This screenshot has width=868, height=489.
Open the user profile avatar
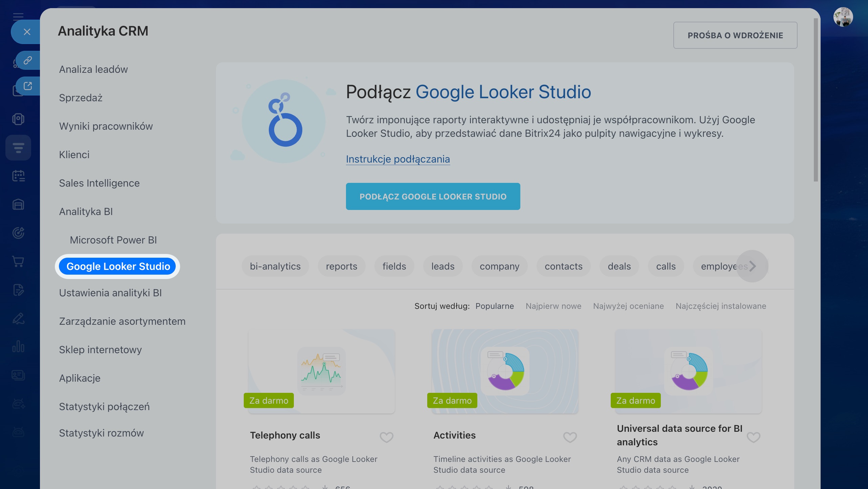[x=843, y=17]
